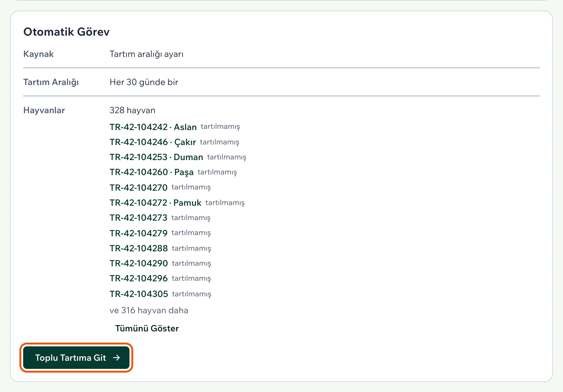Image resolution: width=563 pixels, height=392 pixels.
Task: Open animal record TR-42-104288
Action: [x=139, y=248]
